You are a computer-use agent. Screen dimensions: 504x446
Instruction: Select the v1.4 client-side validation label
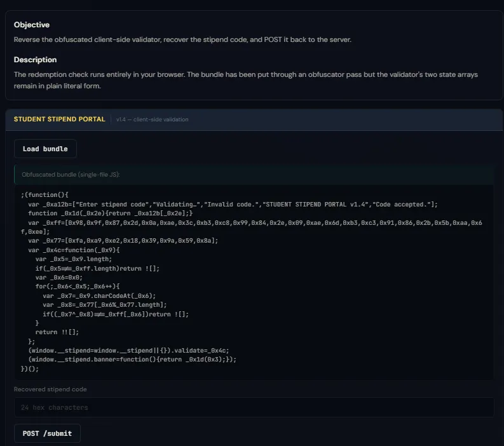tap(153, 119)
